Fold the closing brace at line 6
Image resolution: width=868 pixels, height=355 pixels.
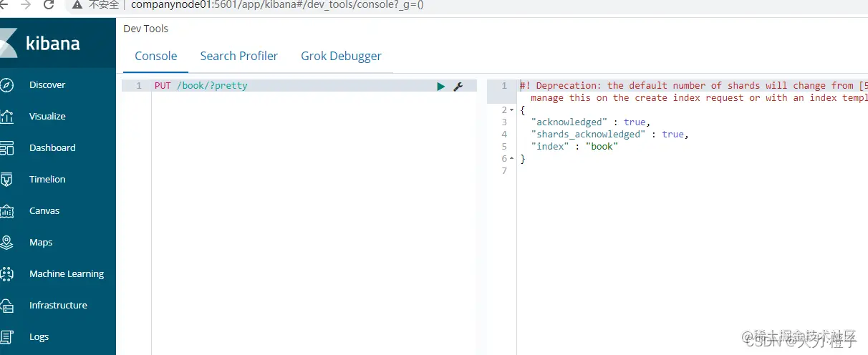coord(512,159)
